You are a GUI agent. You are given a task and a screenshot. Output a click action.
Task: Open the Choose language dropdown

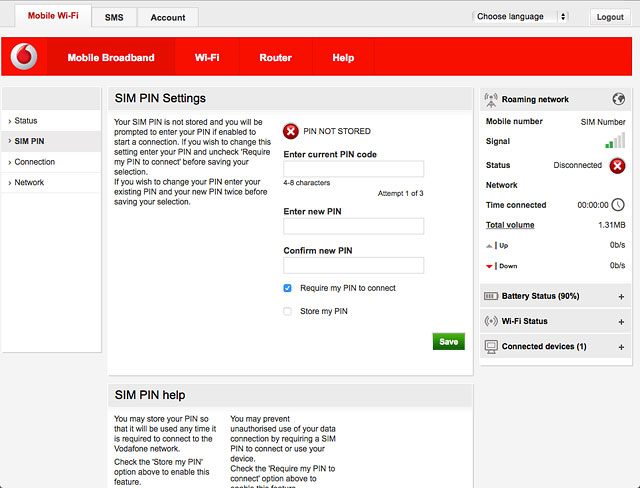click(520, 17)
